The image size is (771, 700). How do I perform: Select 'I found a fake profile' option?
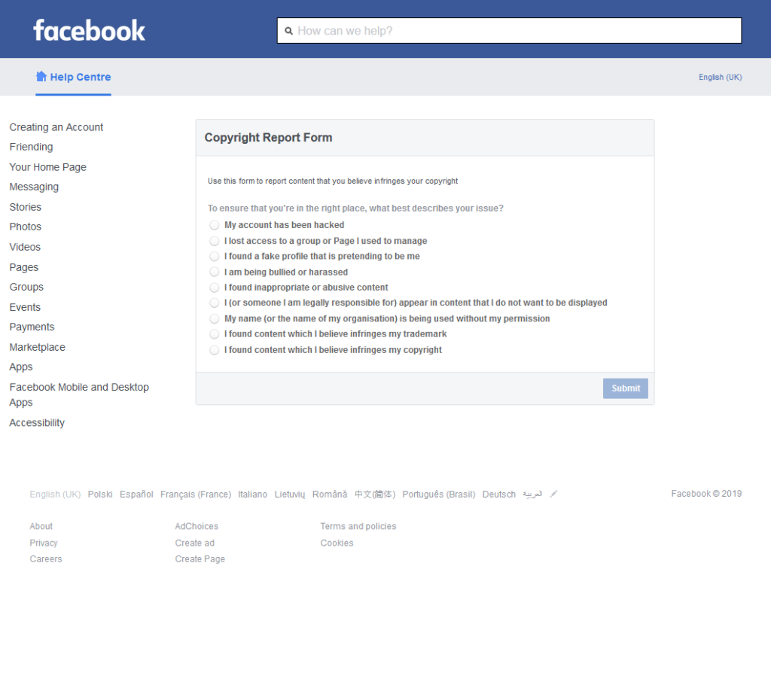tap(215, 256)
